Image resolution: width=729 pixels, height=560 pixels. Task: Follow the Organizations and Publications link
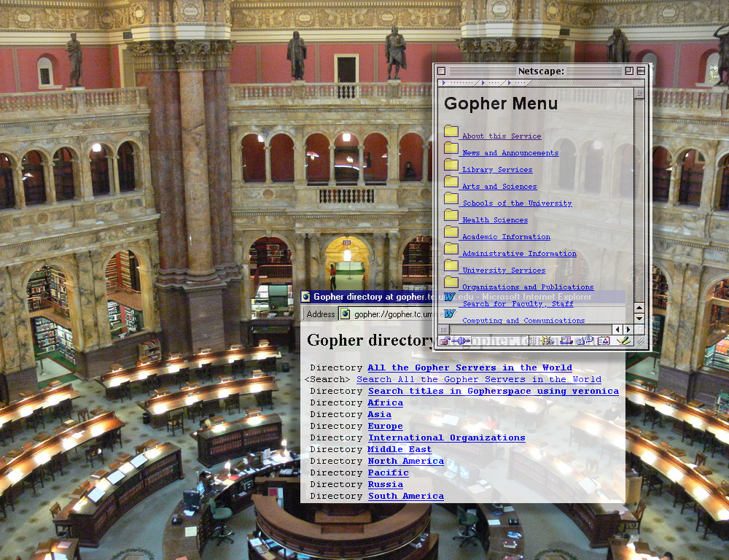tap(528, 287)
